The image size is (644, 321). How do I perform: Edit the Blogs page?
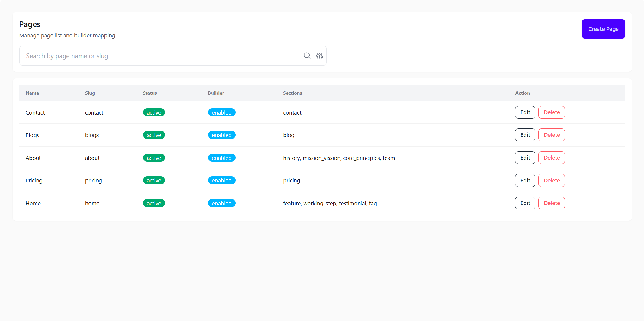(525, 135)
